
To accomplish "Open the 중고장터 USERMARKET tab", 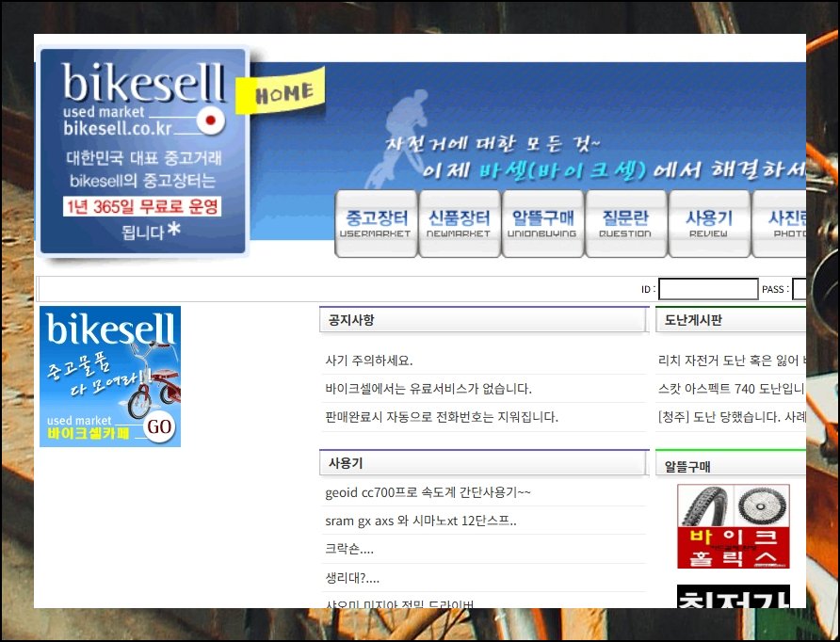I will coord(376,224).
